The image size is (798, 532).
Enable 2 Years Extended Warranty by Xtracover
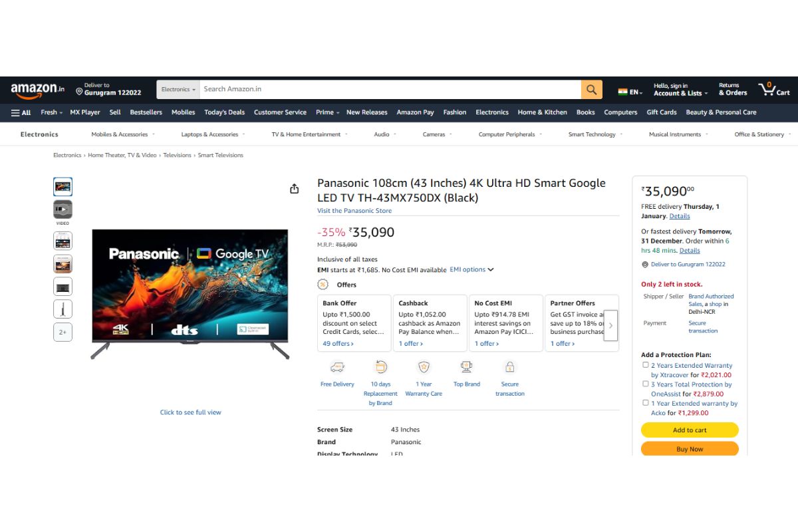645,364
